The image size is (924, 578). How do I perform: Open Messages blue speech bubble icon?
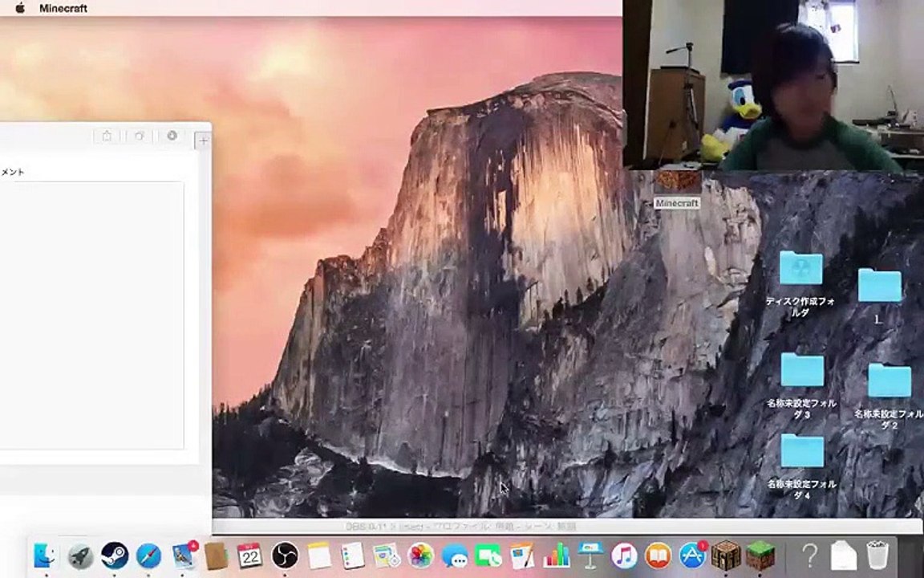coord(454,556)
